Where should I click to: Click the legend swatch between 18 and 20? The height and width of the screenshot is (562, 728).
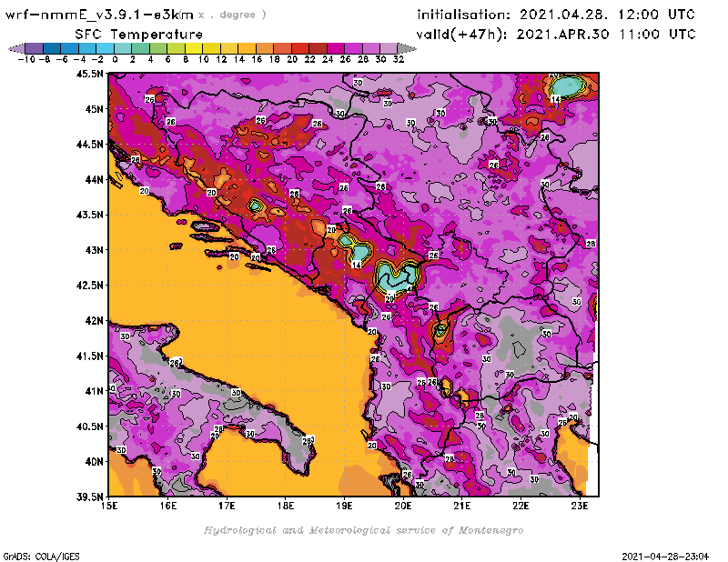[x=282, y=48]
